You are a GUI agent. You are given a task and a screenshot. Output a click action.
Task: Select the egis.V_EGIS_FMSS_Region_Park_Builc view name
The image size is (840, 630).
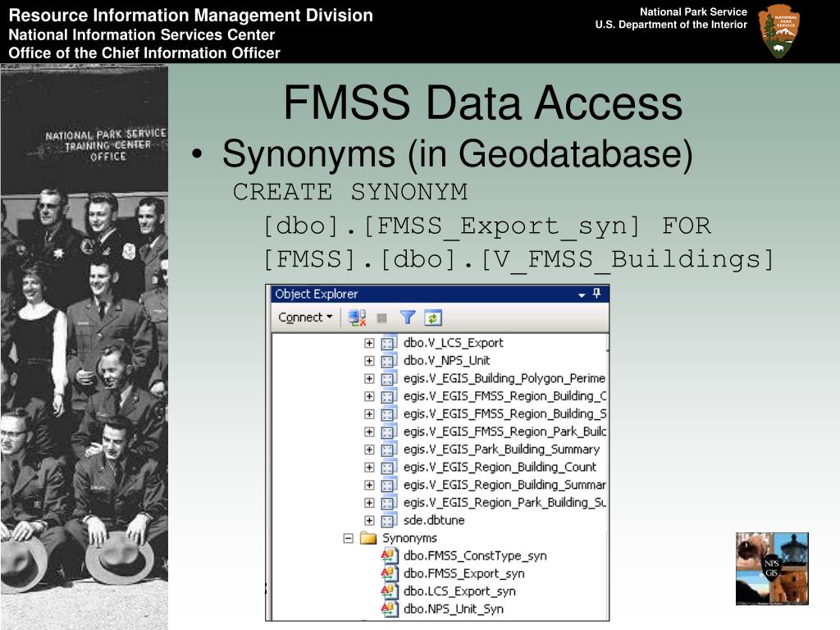[x=504, y=431]
